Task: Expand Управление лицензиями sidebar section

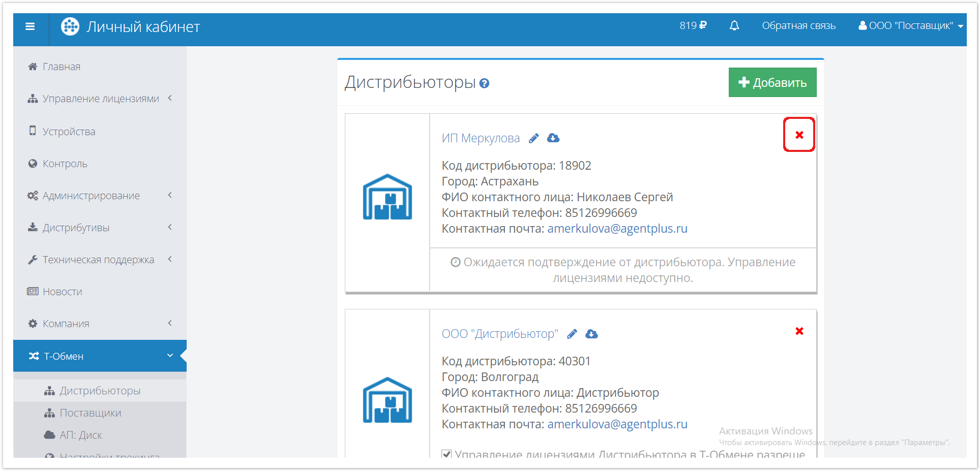Action: [100, 99]
